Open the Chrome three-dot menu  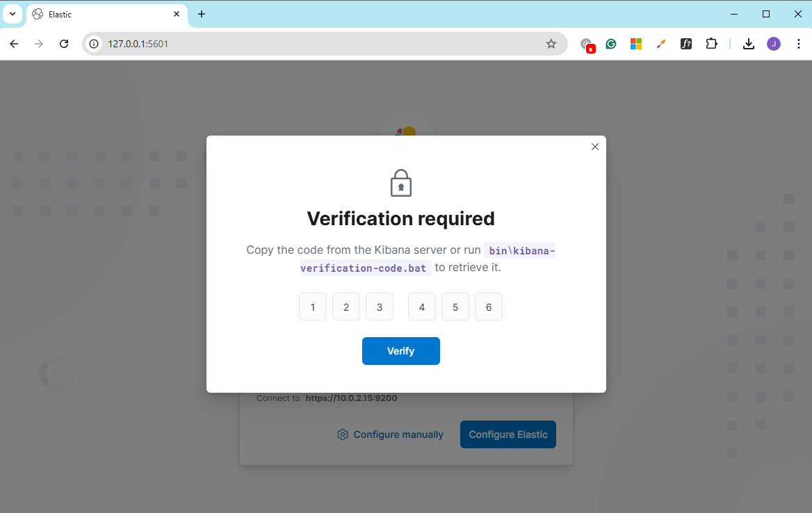798,44
